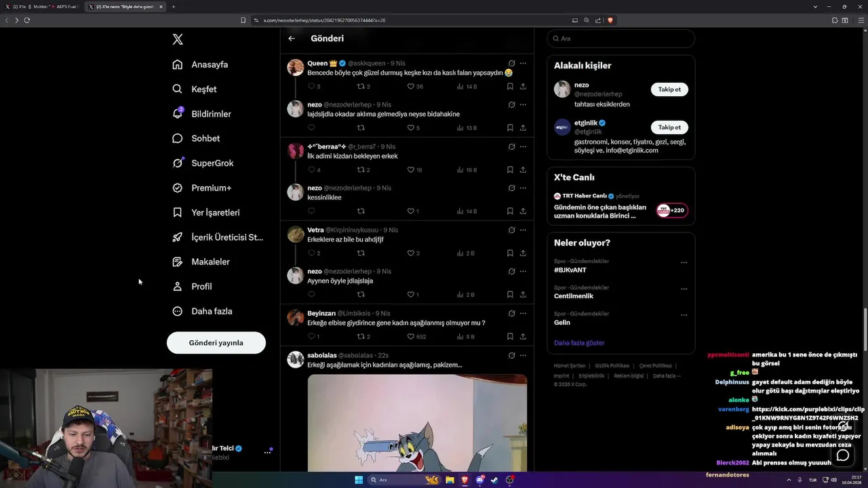Open Makaleler from the sidebar
The width and height of the screenshot is (868, 488).
click(201, 262)
